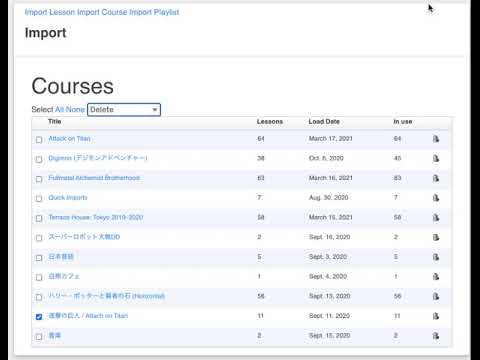Image resolution: width=480 pixels, height=360 pixels.
Task: Click the document icon in Quick Imports row
Action: click(x=436, y=198)
